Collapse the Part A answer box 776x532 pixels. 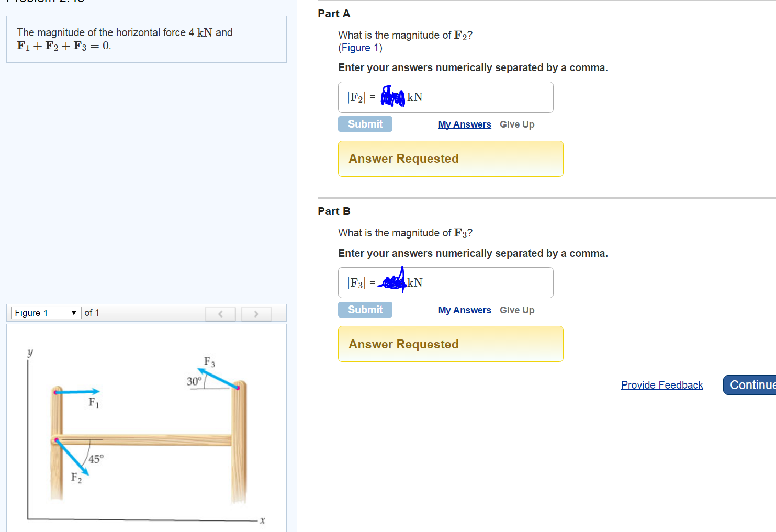coord(450,159)
